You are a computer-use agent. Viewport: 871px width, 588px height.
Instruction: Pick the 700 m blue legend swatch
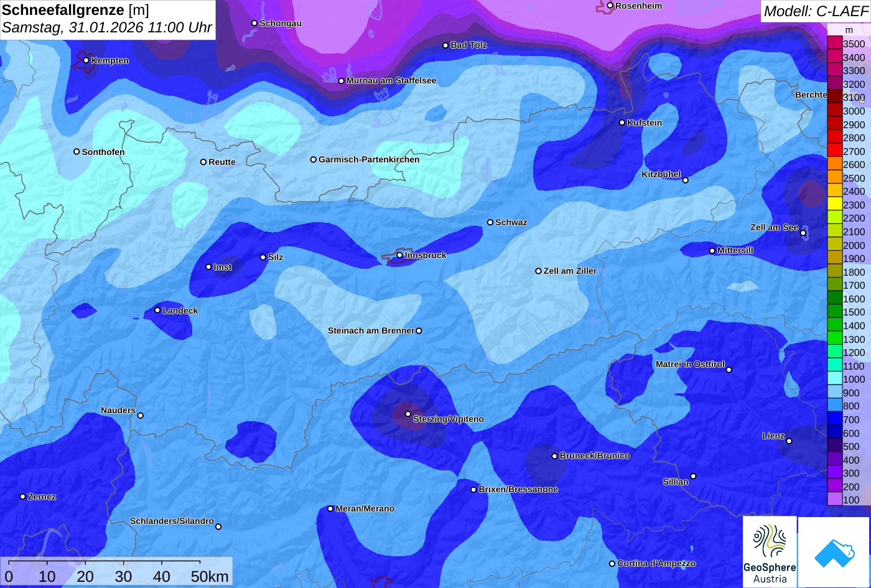834,419
